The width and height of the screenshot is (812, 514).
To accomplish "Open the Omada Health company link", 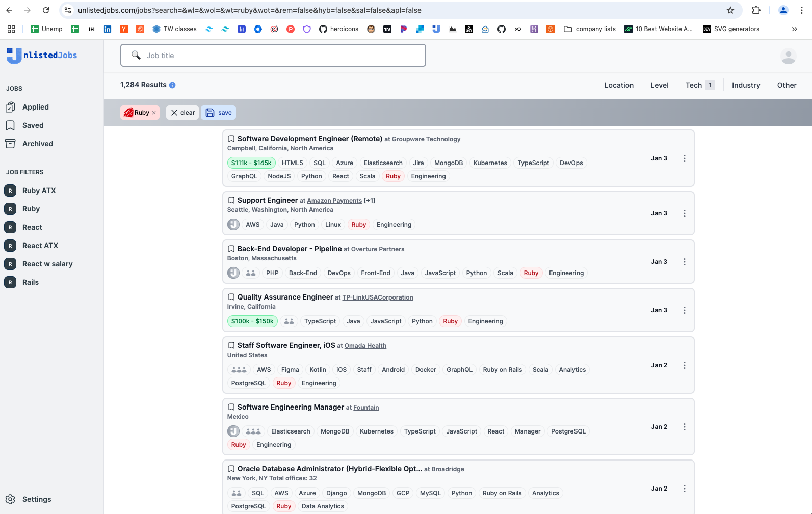I will 365,346.
